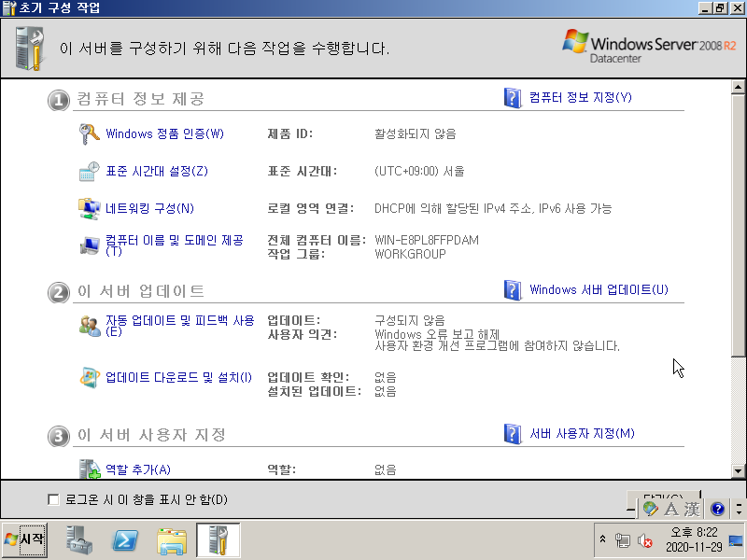
Task: Click help icon beside Windows 서버 업데이트
Action: (513, 290)
